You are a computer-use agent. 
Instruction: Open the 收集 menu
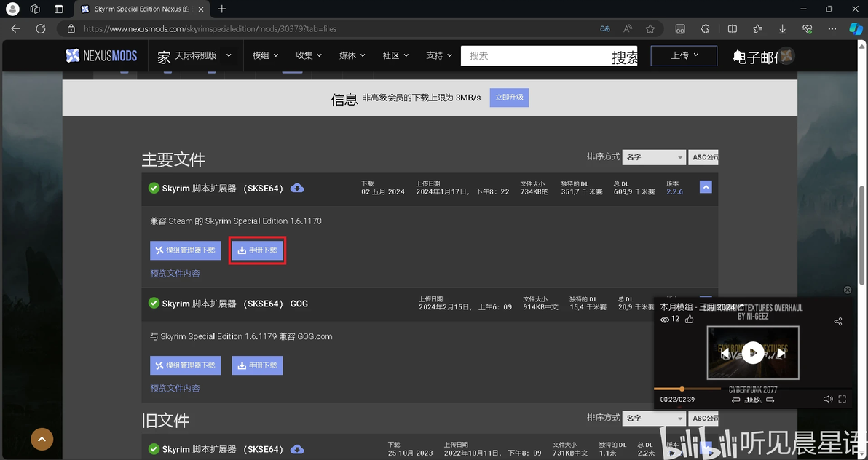click(308, 55)
